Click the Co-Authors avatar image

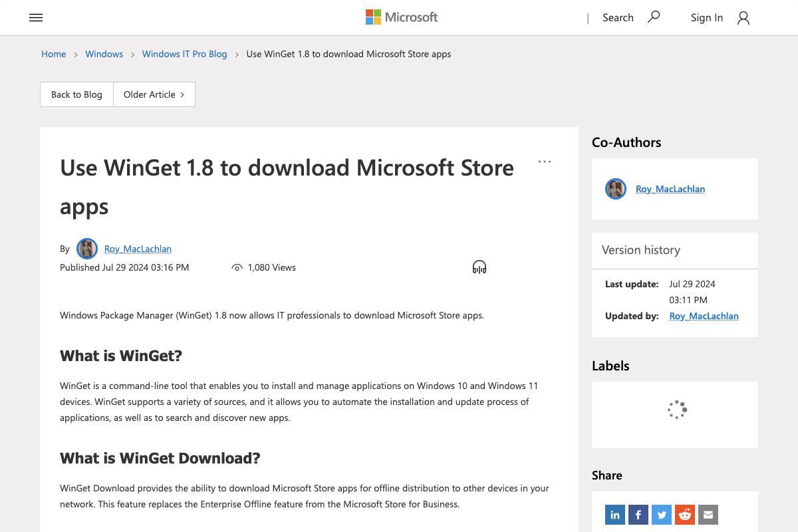point(616,189)
